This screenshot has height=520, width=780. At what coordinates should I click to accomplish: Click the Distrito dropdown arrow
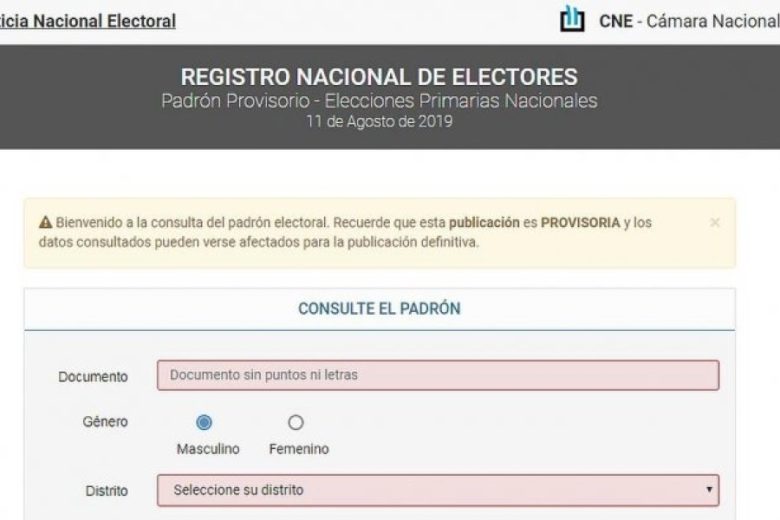709,490
